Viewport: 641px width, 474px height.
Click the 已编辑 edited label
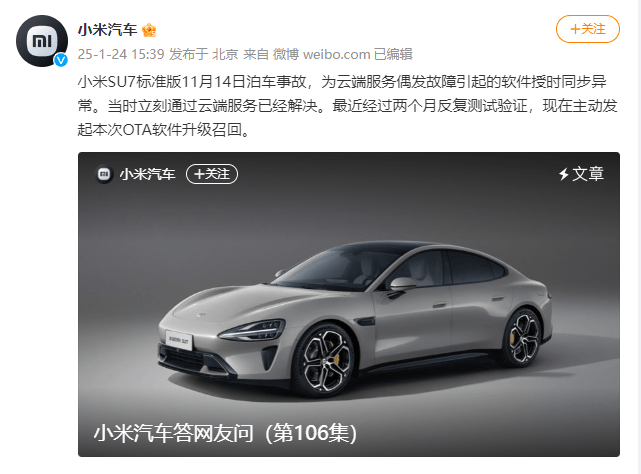[393, 54]
